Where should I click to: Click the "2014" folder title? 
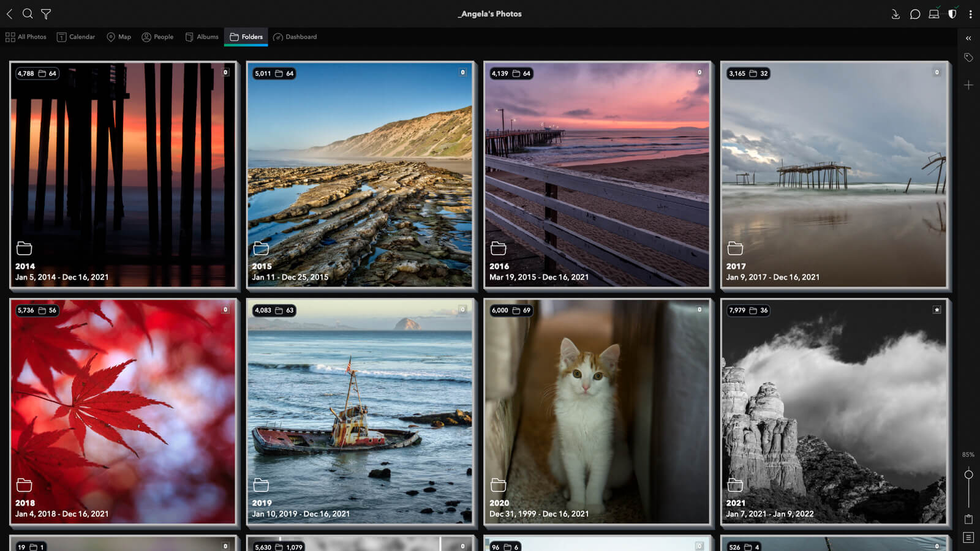[x=25, y=266]
